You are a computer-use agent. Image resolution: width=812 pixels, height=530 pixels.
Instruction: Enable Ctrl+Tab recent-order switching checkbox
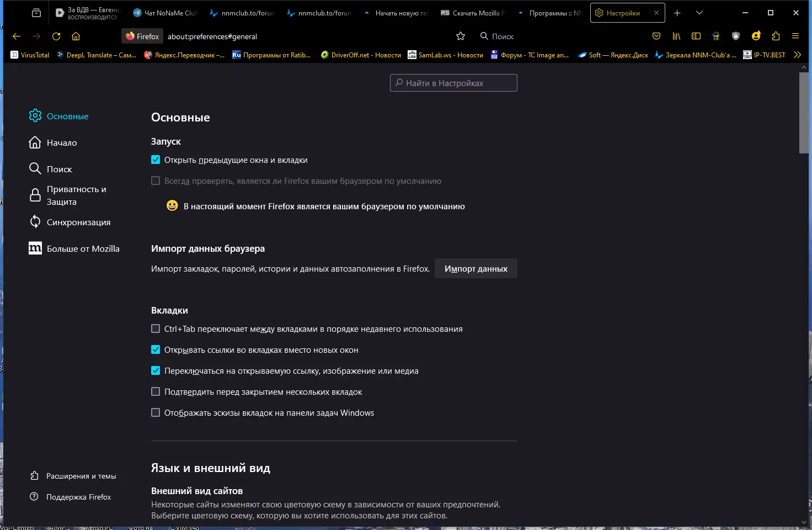[156, 329]
